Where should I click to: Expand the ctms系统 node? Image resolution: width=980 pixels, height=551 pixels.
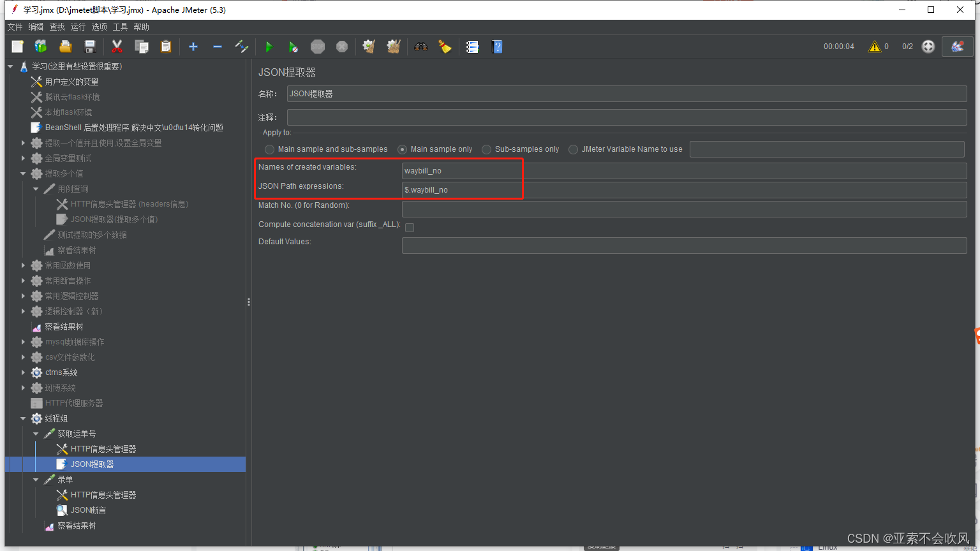pos(23,372)
